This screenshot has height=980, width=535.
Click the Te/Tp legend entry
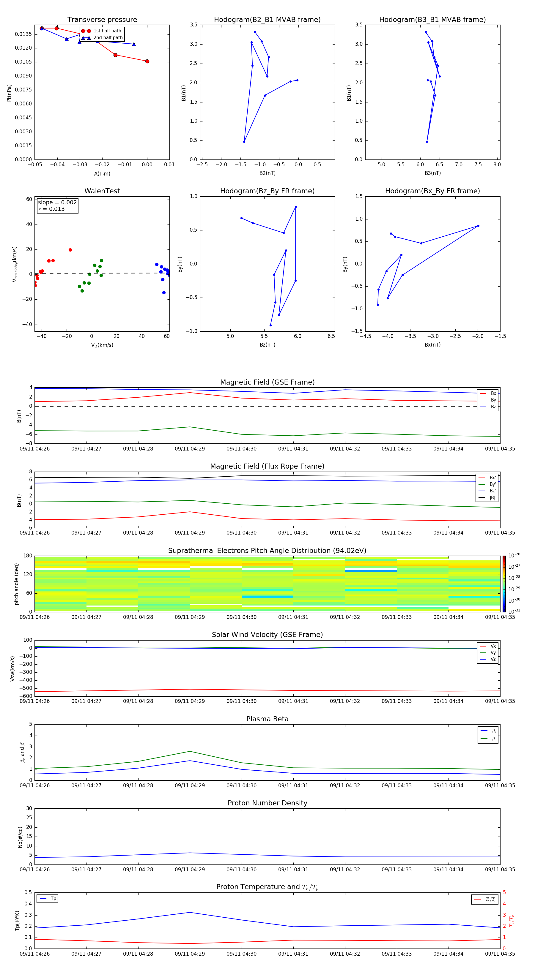tap(485, 899)
